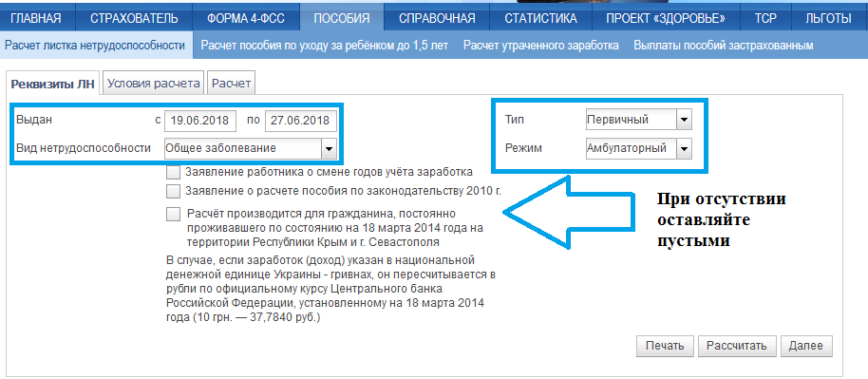Open the ГЛАВНАЯ menu item
This screenshot has width=868, height=379.
[x=36, y=18]
